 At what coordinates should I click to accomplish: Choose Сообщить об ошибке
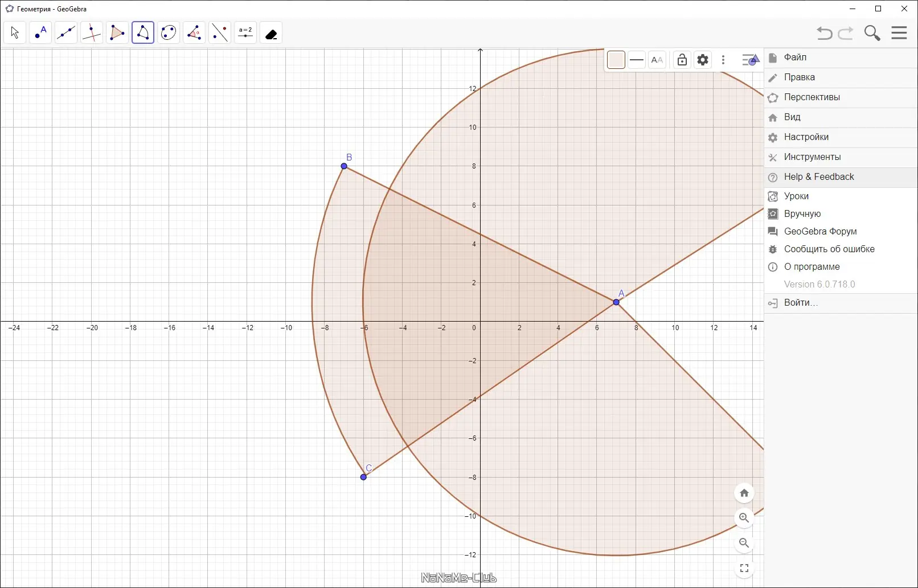pos(841,249)
